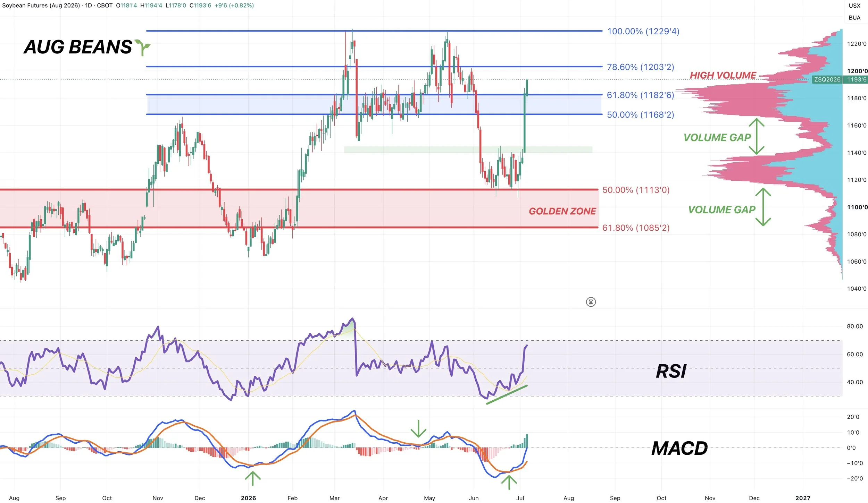Click the Jul label on the time axis
Image resolution: width=868 pixels, height=503 pixels.
pyautogui.click(x=520, y=498)
